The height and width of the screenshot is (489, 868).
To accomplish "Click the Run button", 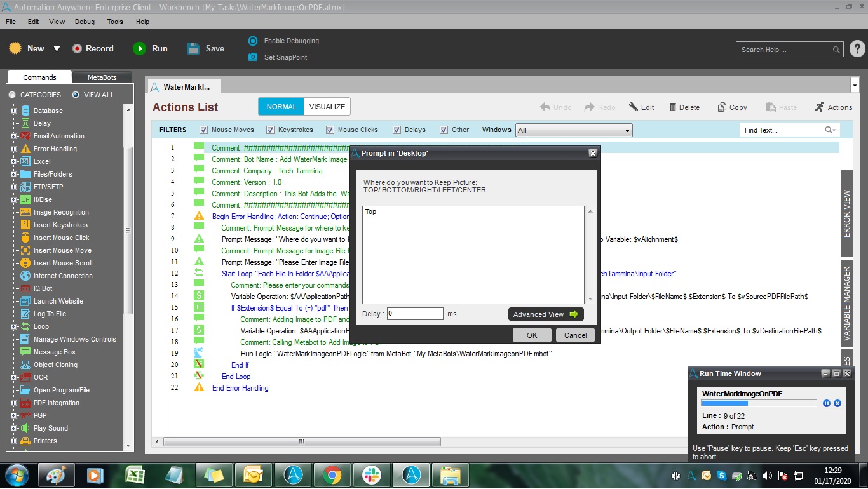I will pyautogui.click(x=151, y=48).
